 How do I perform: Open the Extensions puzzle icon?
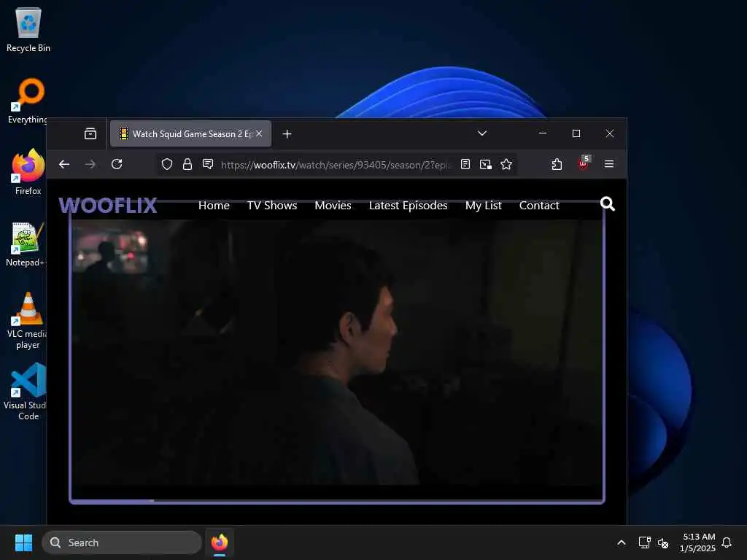click(557, 164)
